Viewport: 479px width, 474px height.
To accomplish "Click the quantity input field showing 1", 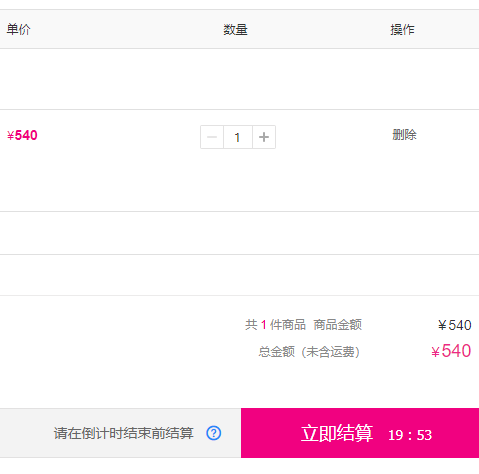I will [238, 137].
